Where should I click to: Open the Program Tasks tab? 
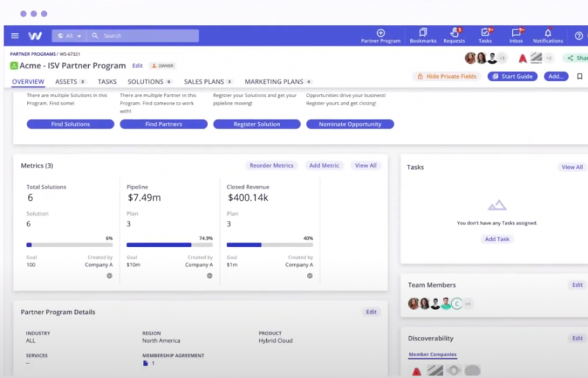[107, 82]
